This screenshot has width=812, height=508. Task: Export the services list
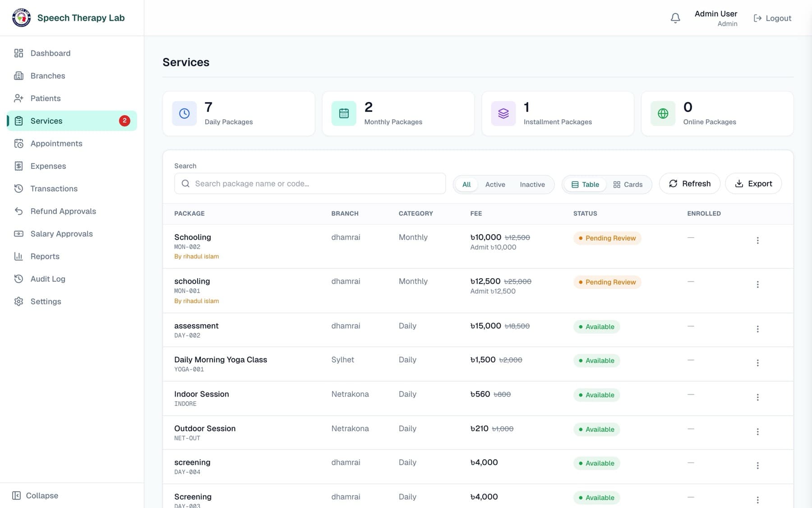click(753, 184)
